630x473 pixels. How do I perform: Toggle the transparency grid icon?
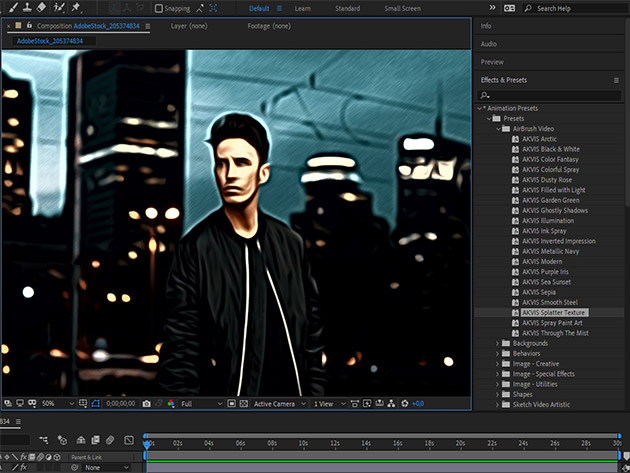(244, 403)
